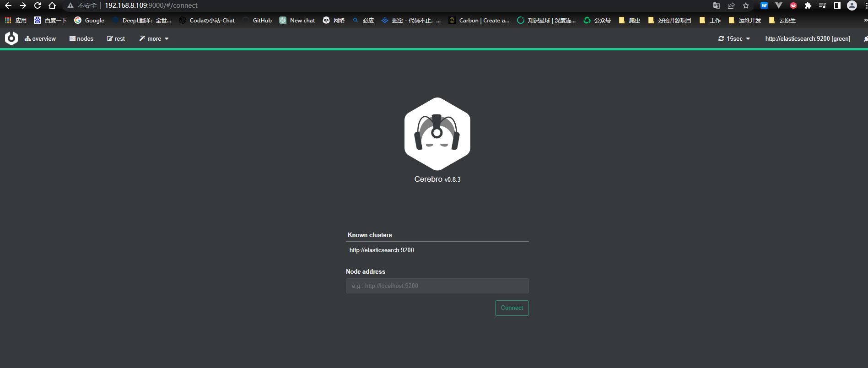Screen dimensions: 868x368
Task: Expand the 云原生 bookmark folder
Action: [782, 20]
